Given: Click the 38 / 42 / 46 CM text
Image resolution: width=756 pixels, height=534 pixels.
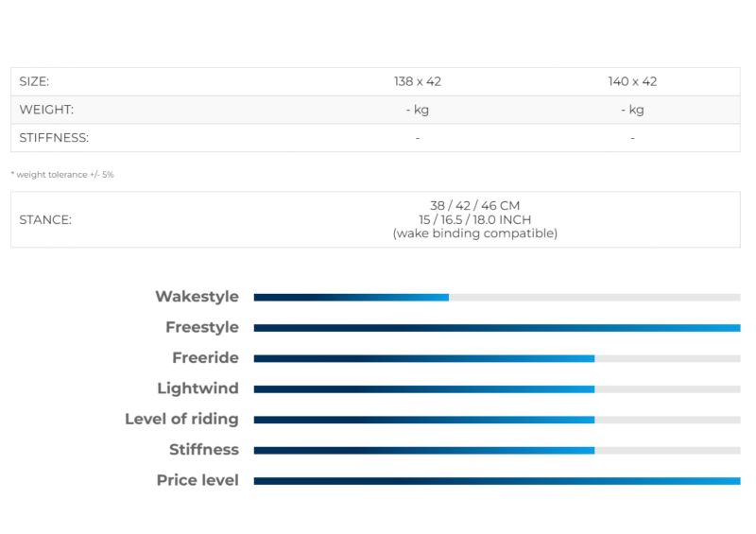Looking at the screenshot, I should [x=475, y=205].
